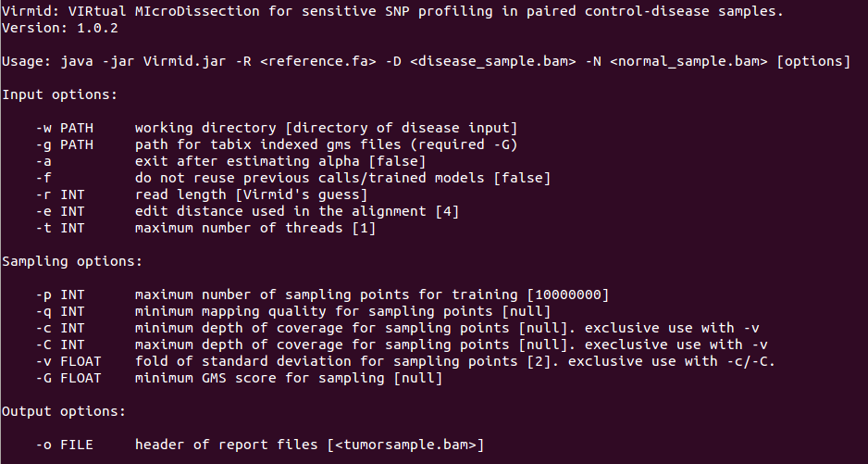Click the Version 1.0.2 text
868x464 pixels.
click(x=59, y=28)
